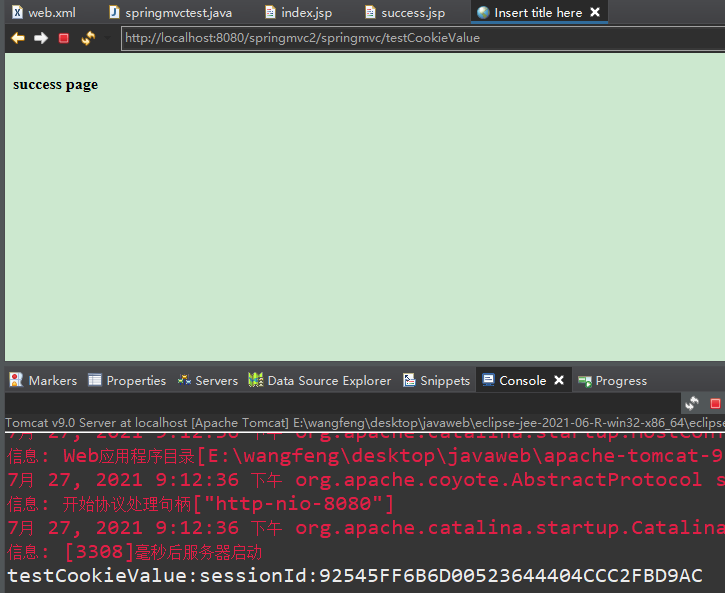Click the Markers tab icon
This screenshot has width=725, height=593.
click(16, 380)
